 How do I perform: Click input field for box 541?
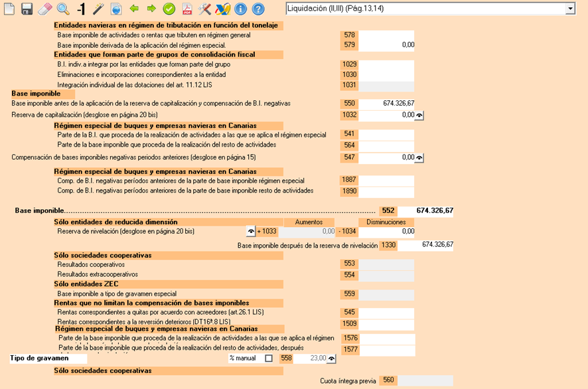tap(386, 135)
